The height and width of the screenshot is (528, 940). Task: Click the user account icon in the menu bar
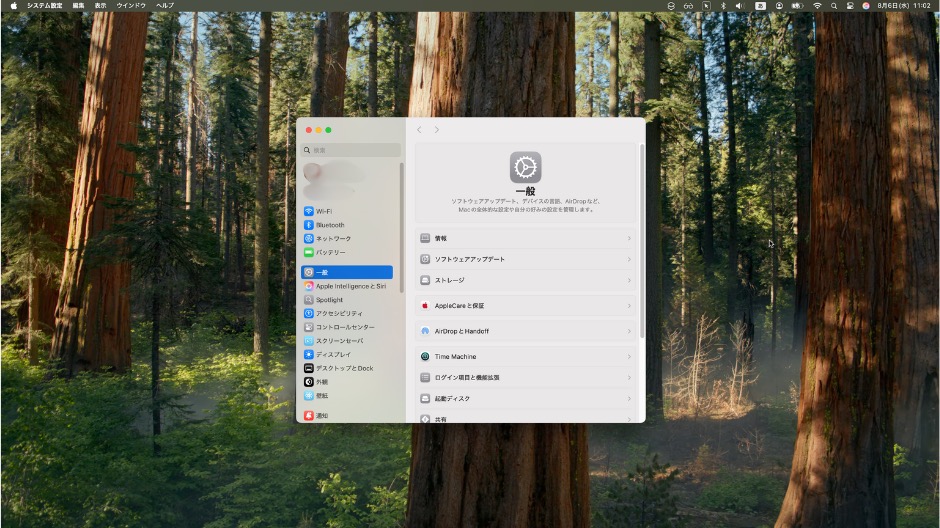779,5
